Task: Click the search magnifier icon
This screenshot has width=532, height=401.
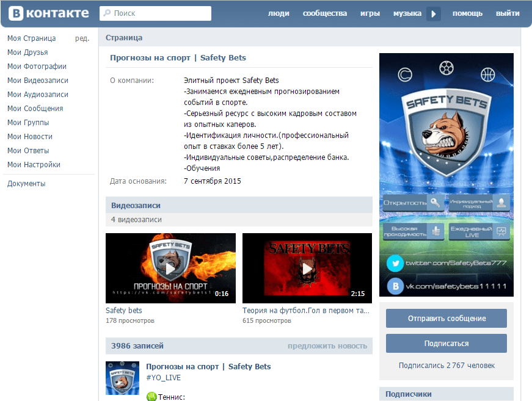Action: [x=107, y=13]
